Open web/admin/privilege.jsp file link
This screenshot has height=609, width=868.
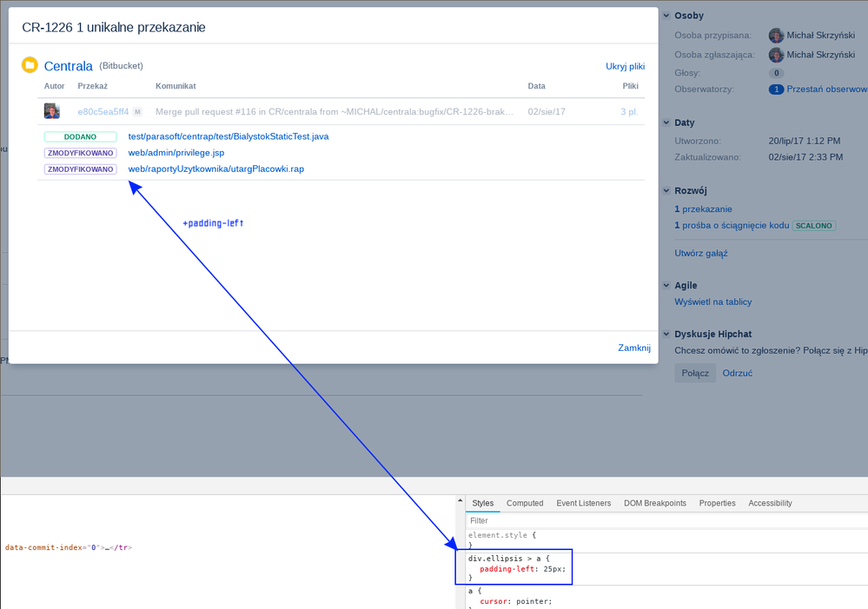[x=176, y=153]
